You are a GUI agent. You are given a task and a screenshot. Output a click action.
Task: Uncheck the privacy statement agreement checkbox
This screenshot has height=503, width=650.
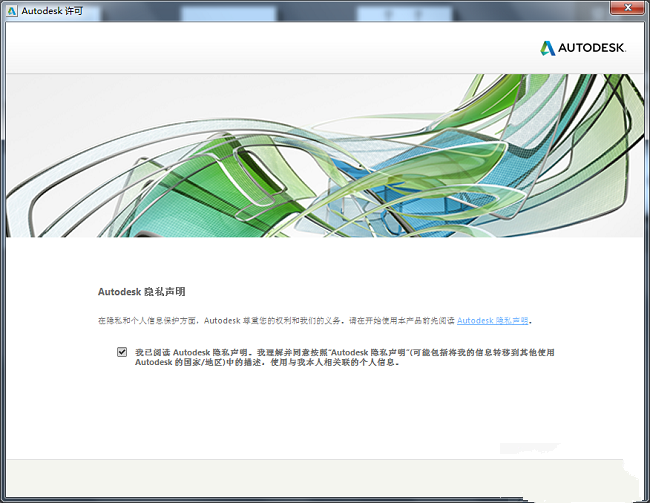click(121, 352)
